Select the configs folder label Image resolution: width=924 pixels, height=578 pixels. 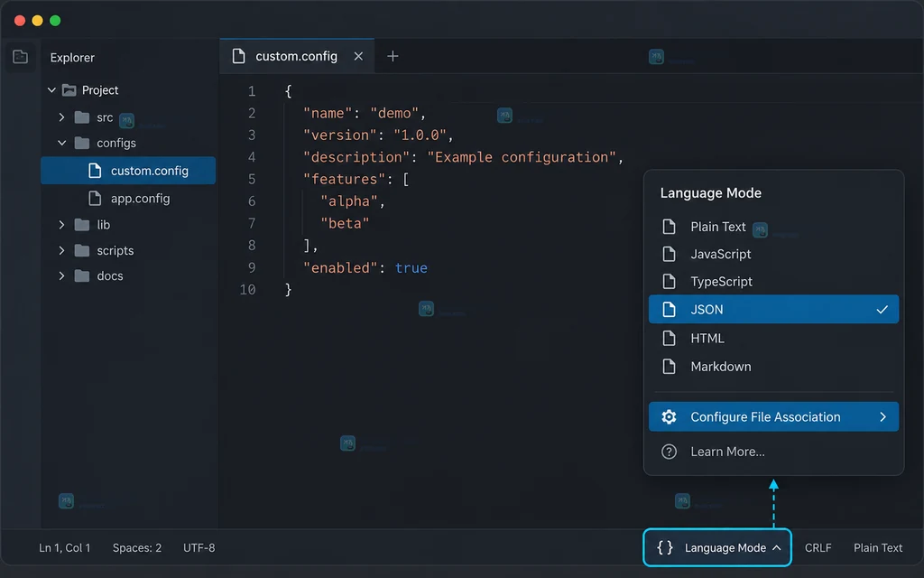pyautogui.click(x=116, y=143)
